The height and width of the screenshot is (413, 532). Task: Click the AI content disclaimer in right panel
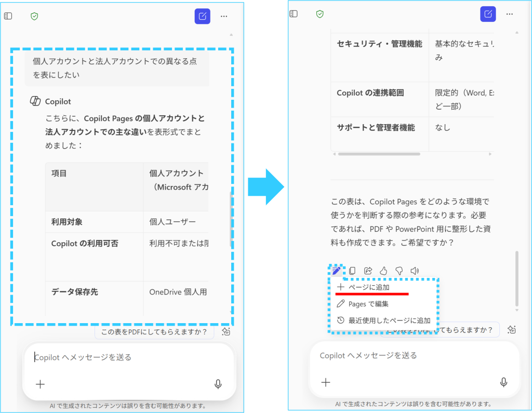(413, 404)
